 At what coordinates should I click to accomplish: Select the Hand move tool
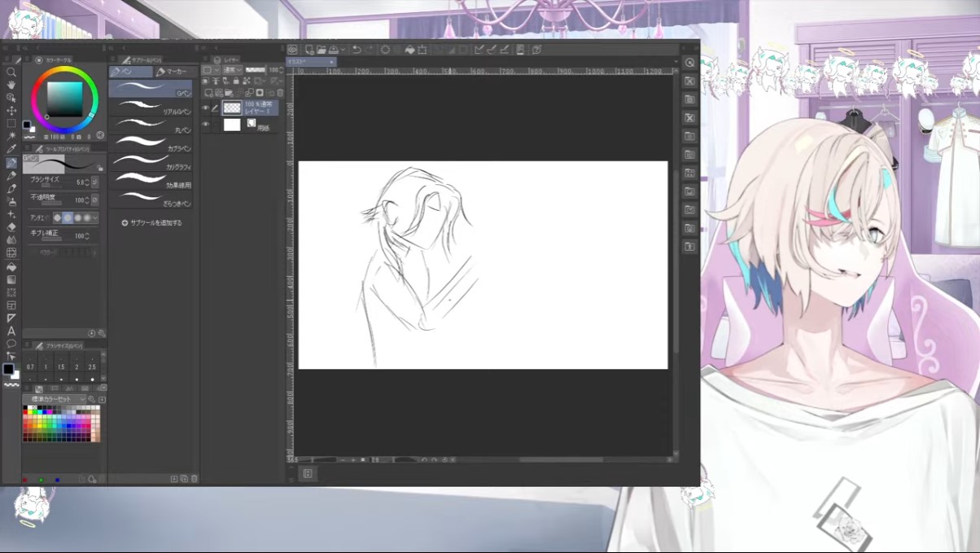11,85
